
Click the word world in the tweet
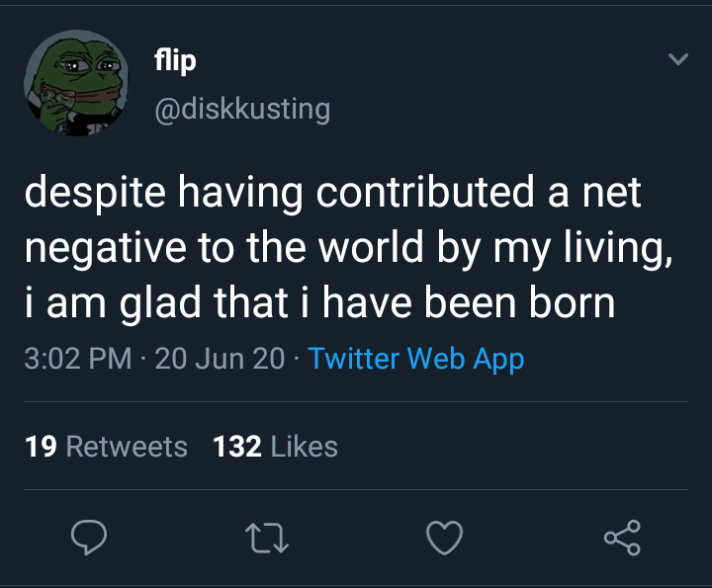[x=371, y=246]
